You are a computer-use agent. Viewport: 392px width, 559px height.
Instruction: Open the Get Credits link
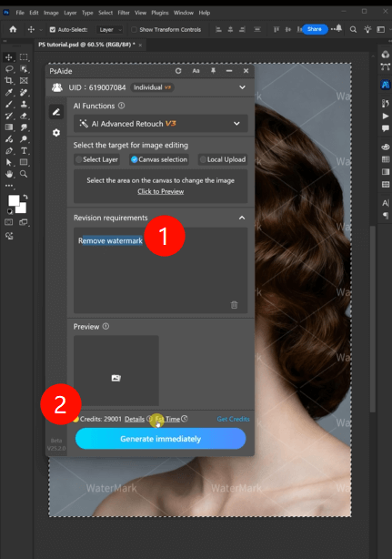233,419
